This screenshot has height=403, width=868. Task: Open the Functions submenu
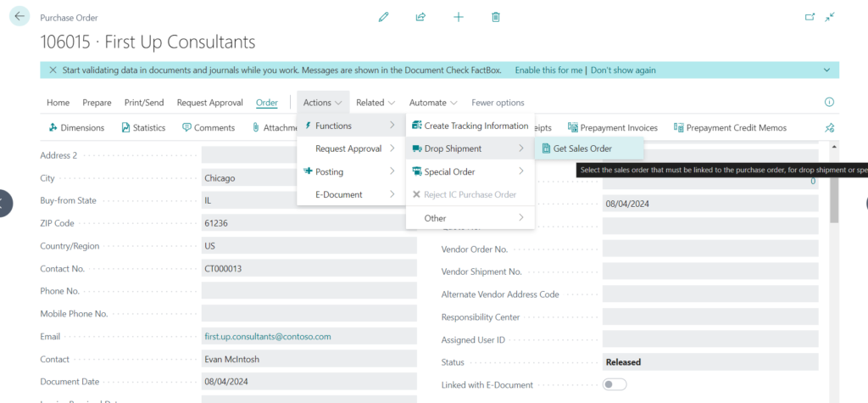pos(351,126)
